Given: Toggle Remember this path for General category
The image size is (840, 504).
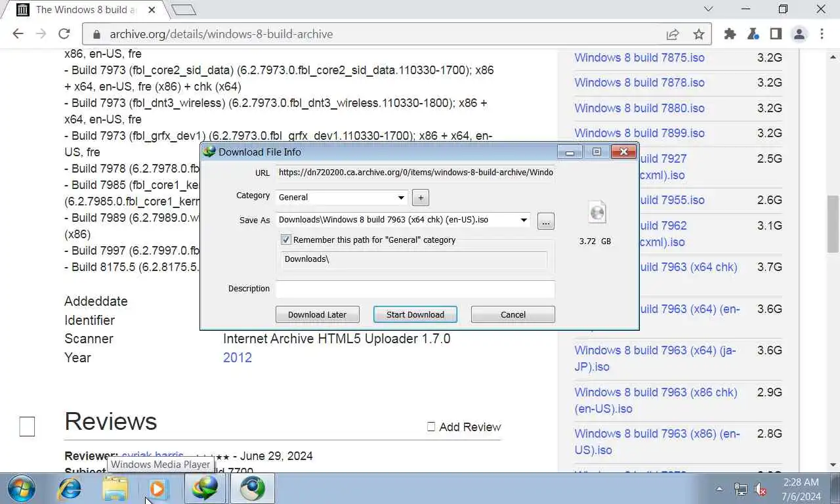Looking at the screenshot, I should (285, 240).
